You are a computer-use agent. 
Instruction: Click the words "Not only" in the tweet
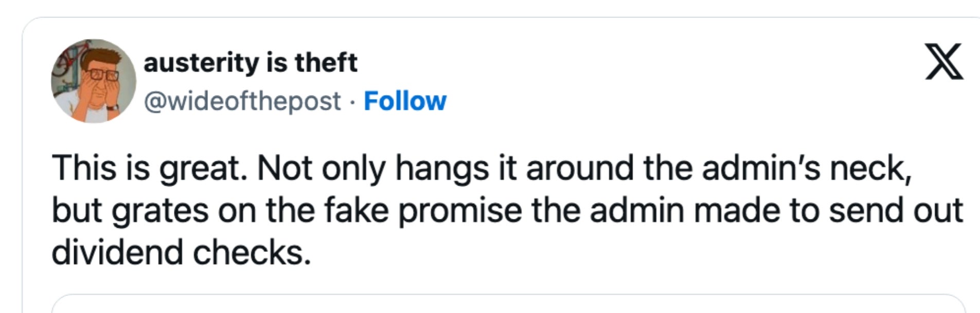(321, 169)
